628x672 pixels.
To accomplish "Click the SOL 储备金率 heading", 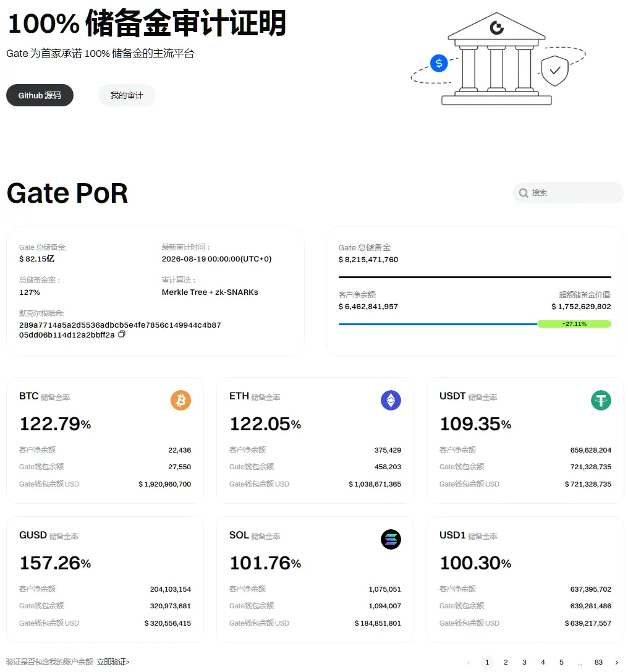I will [255, 535].
